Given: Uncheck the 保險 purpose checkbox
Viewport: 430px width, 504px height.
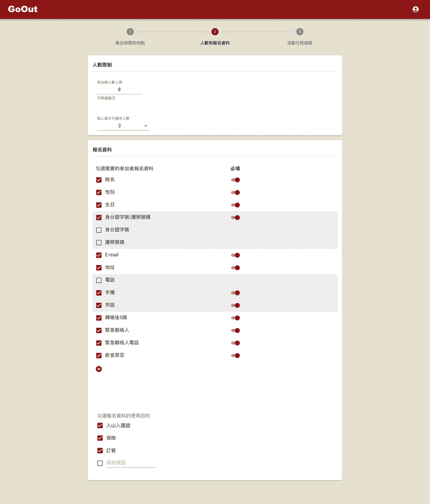Looking at the screenshot, I should pyautogui.click(x=100, y=438).
